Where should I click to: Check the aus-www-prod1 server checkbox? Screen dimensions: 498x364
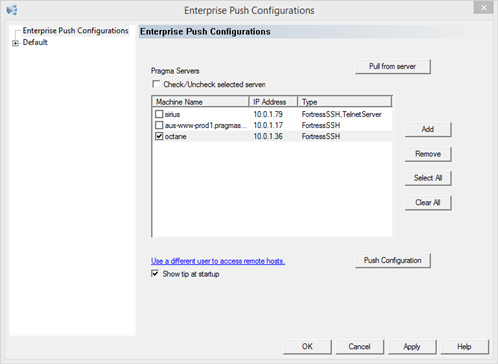click(x=159, y=125)
